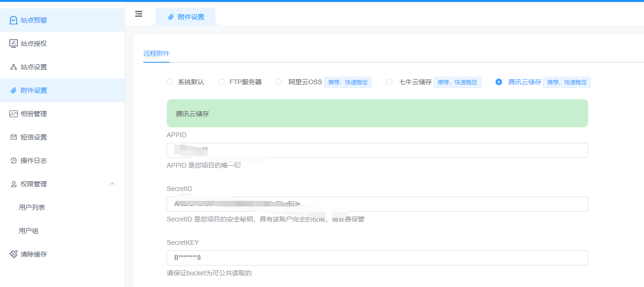Click the 请保证bucket为可公共读取的 hint text
This screenshot has width=644, height=287.
(209, 273)
